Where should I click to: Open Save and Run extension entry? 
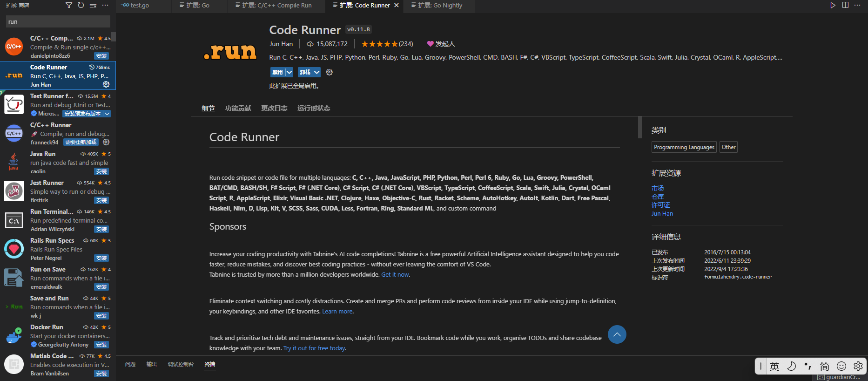point(58,306)
